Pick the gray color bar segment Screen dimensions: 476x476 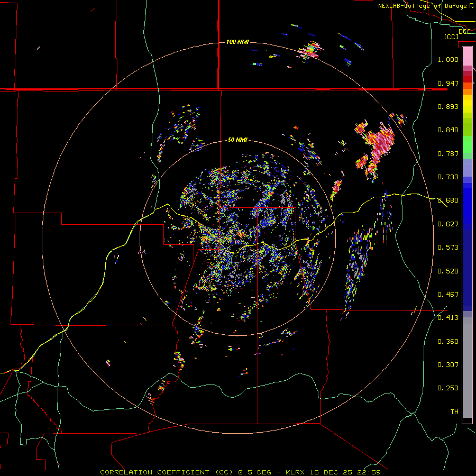467,368
